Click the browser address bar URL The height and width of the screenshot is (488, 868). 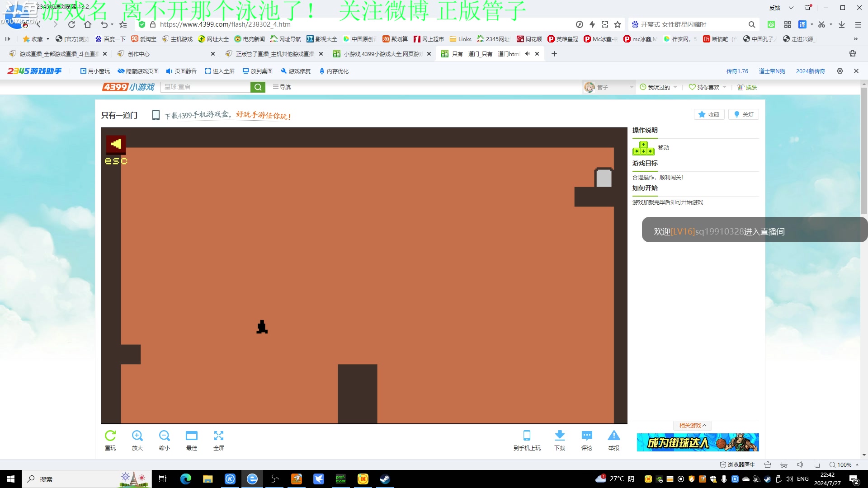[x=225, y=24]
